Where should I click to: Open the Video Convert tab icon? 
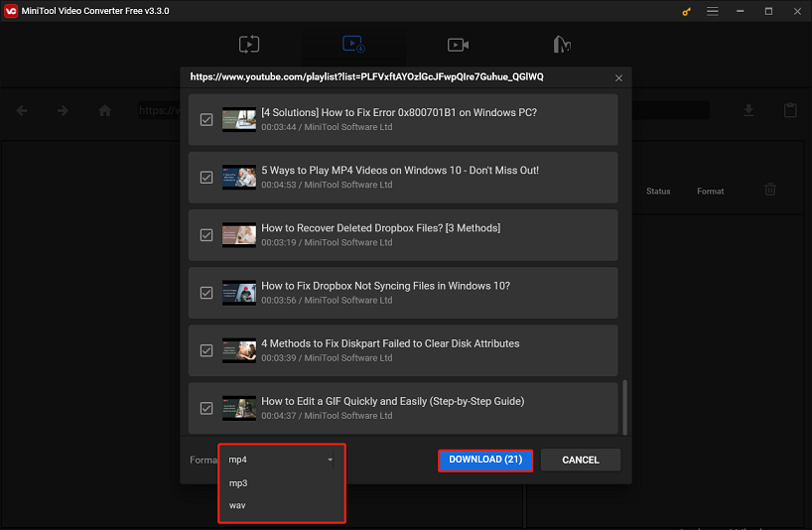249,45
